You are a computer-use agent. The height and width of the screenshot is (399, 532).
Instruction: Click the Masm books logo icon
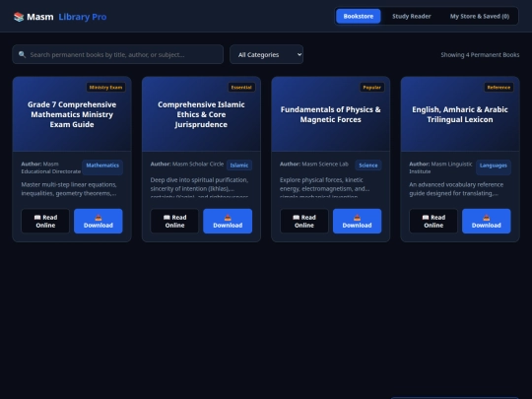pyautogui.click(x=19, y=17)
